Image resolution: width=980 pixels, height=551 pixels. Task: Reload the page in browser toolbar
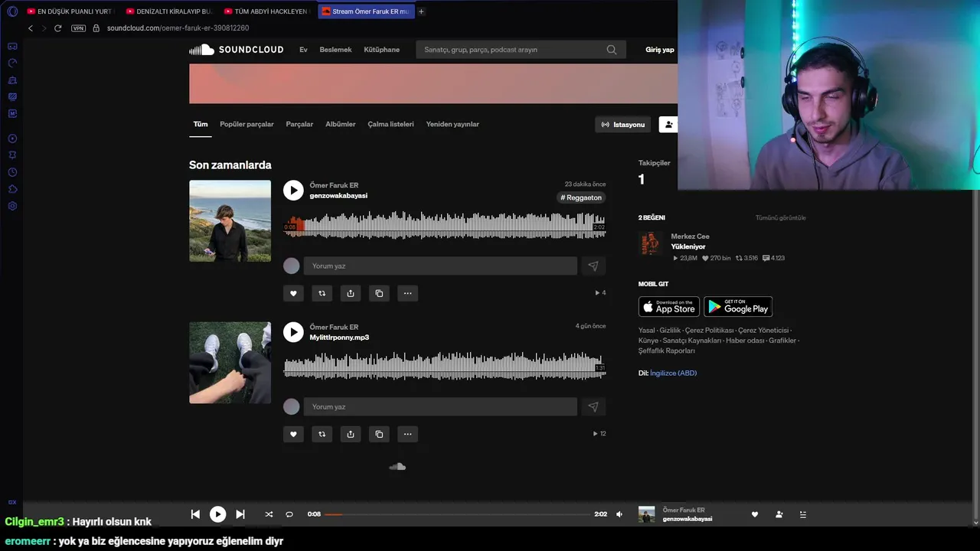click(57, 28)
